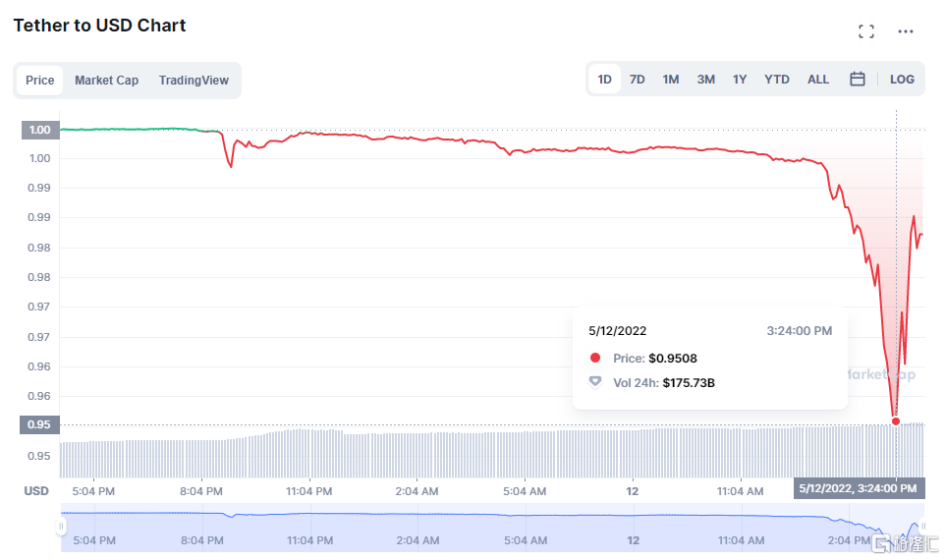Click the navigator mini chart overview area
945x560 pixels.
491,528
